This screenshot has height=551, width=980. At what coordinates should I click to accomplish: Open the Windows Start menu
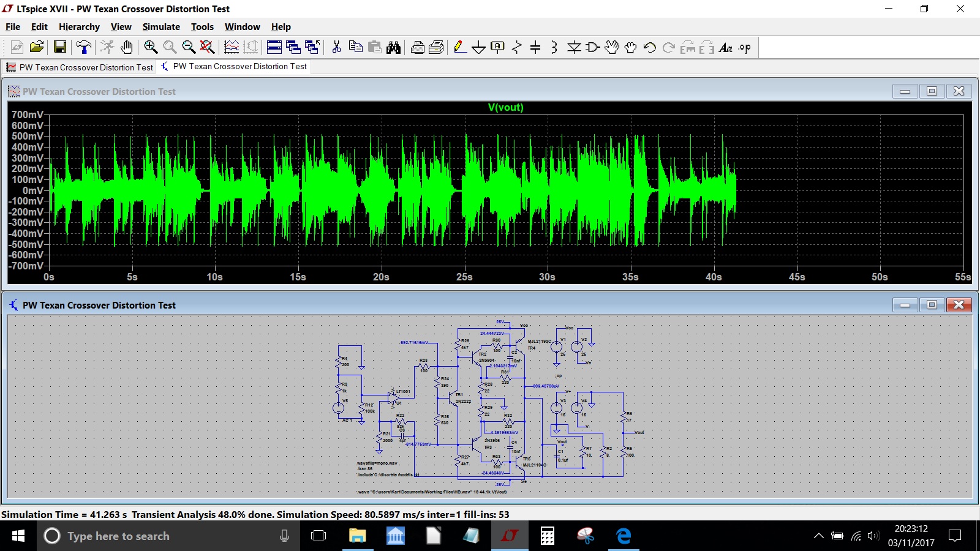(18, 536)
